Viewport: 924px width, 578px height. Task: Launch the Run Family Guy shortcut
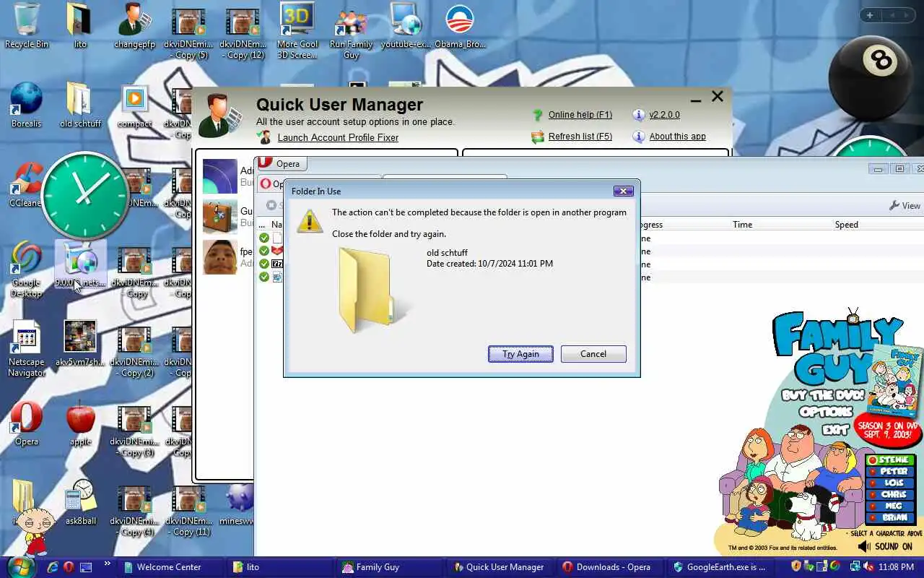pyautogui.click(x=351, y=30)
